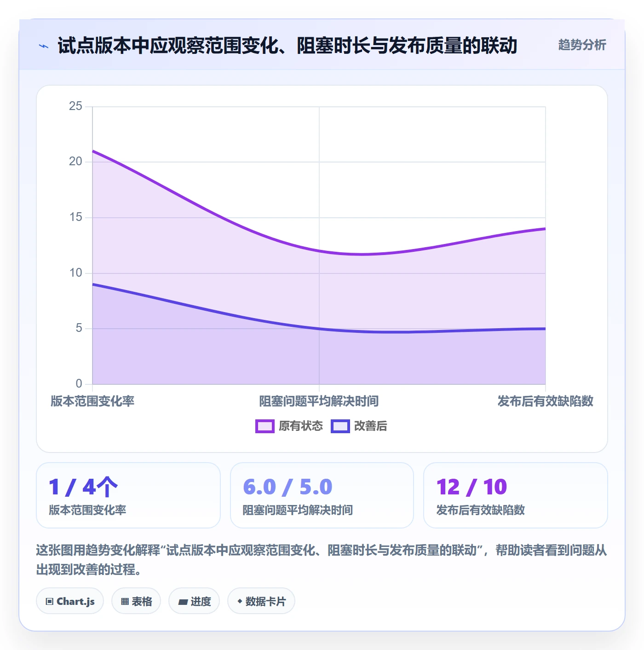Open the 1 / 4个 版本范围变化率 card
Screen dimensions: 644x650
pyautogui.click(x=128, y=495)
